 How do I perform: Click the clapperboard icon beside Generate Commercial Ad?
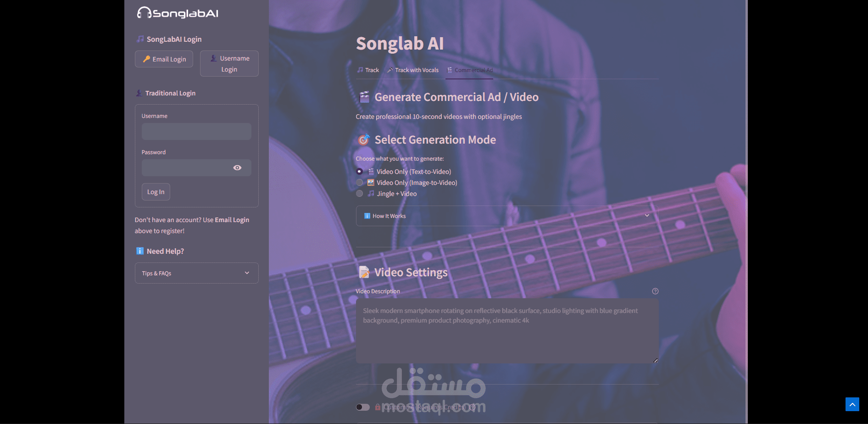(364, 97)
